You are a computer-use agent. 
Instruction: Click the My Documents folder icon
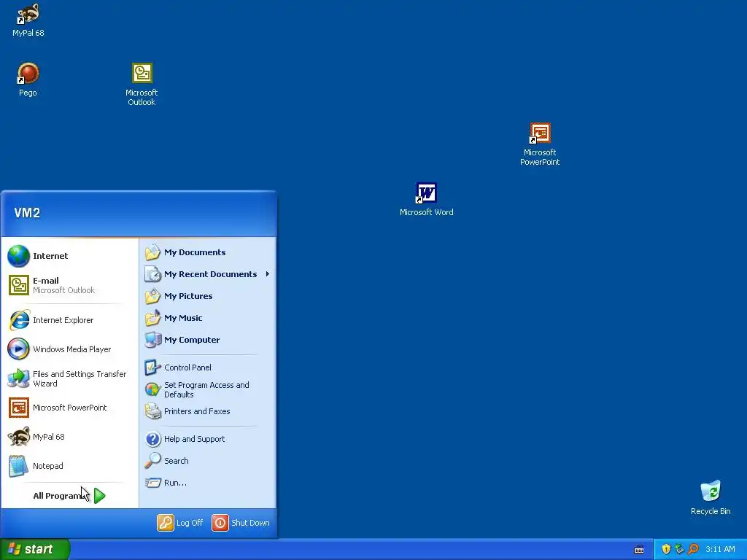153,252
